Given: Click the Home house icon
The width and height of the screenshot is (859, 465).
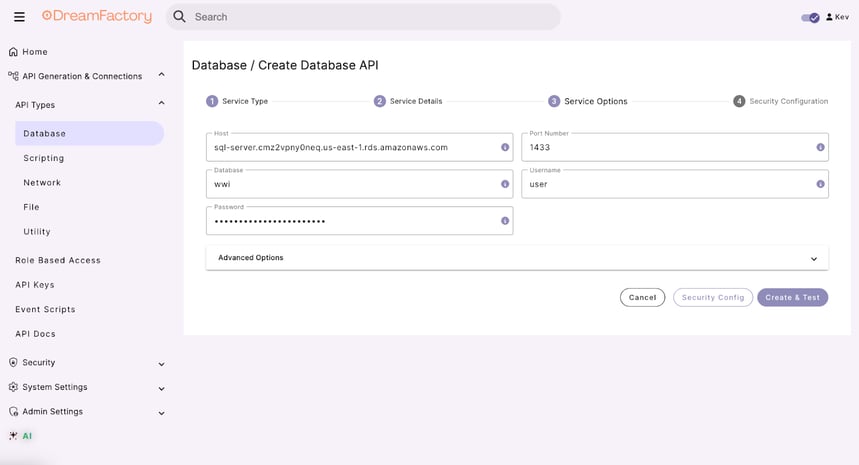Looking at the screenshot, I should pos(13,51).
